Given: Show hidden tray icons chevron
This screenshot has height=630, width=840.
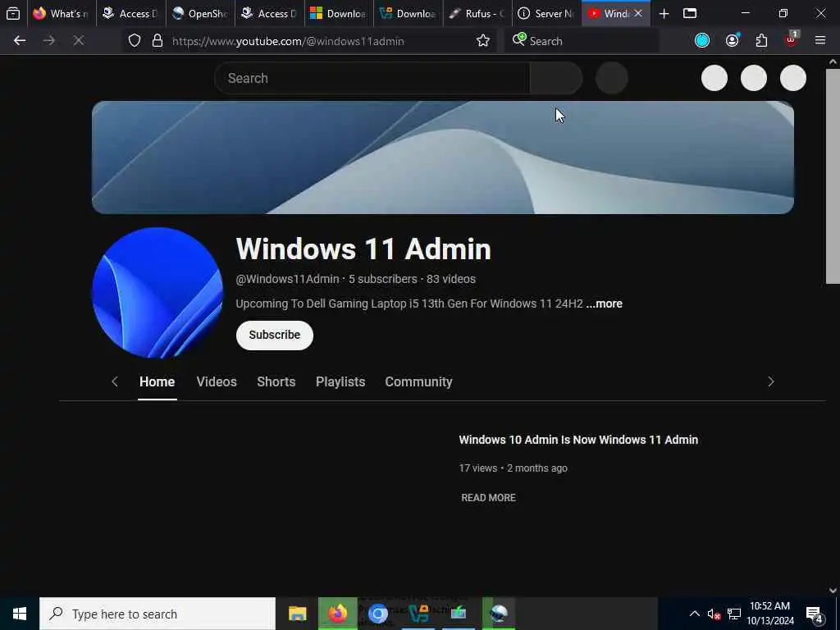Looking at the screenshot, I should (x=694, y=614).
